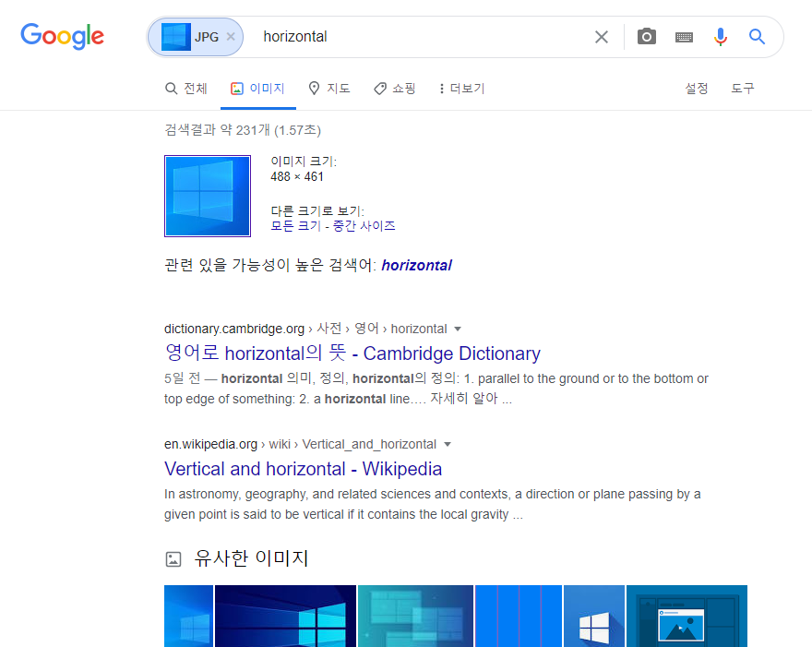Viewport: 812px width, 647px height.
Task: Expand dropdown arrow next to Wikipedia result URL
Action: pos(448,445)
